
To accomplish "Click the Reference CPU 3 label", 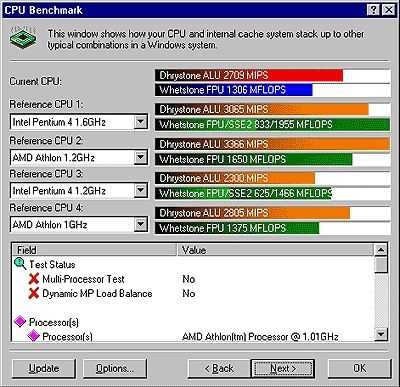I will [x=46, y=174].
